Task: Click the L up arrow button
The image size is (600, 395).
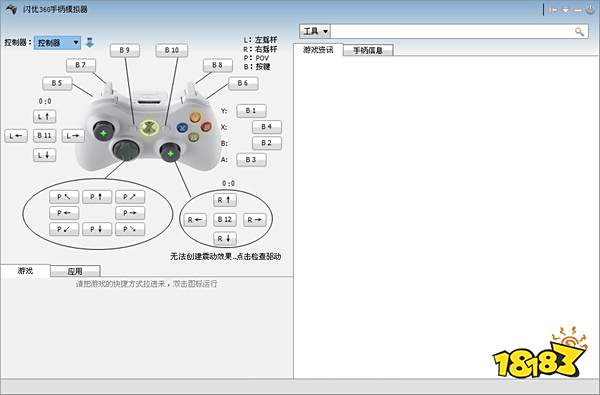Action: 44,116
